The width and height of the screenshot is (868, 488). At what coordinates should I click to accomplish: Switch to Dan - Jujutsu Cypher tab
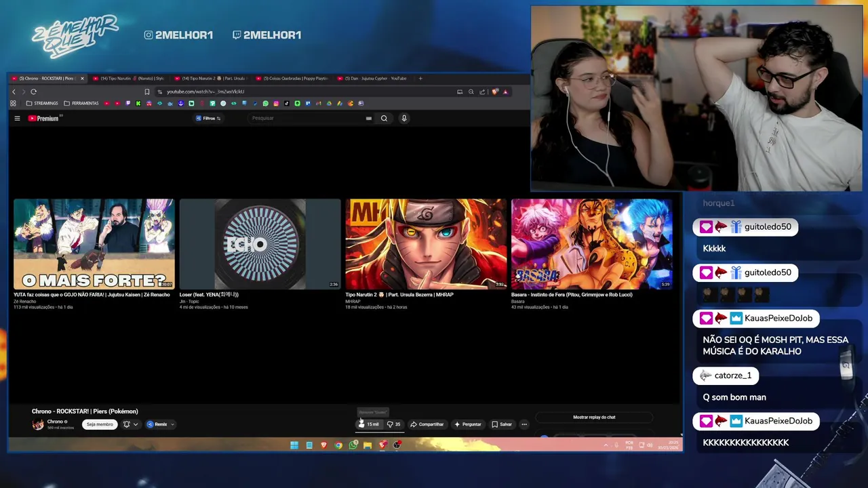coord(374,78)
